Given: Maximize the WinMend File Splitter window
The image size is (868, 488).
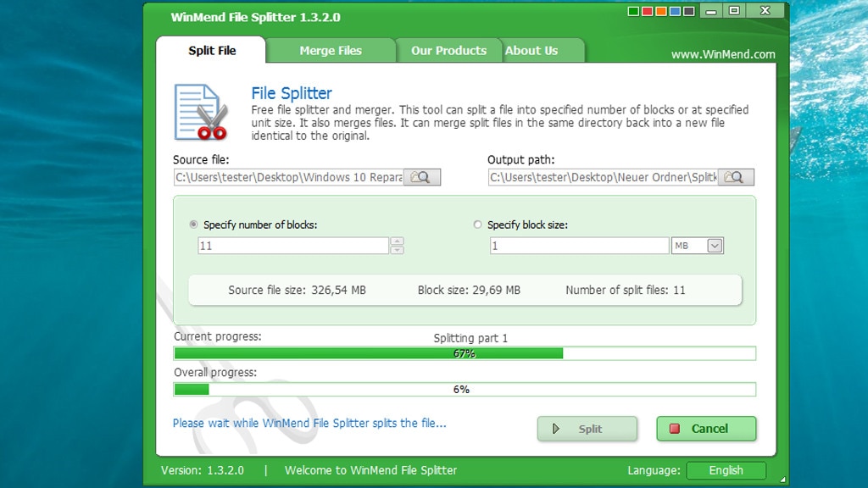Looking at the screenshot, I should coord(734,10).
